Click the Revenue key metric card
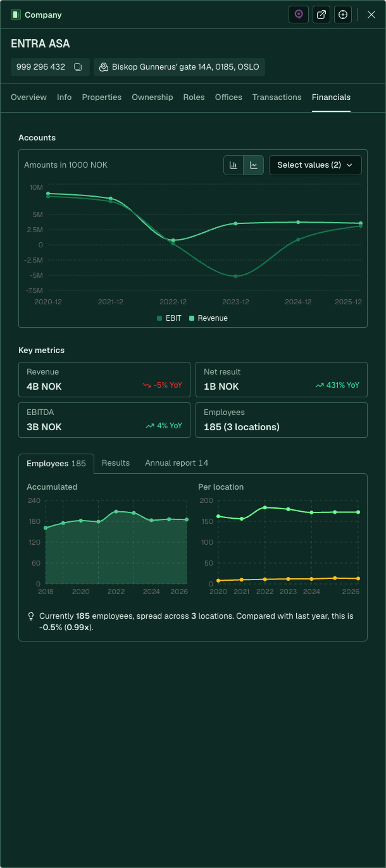 coord(104,380)
